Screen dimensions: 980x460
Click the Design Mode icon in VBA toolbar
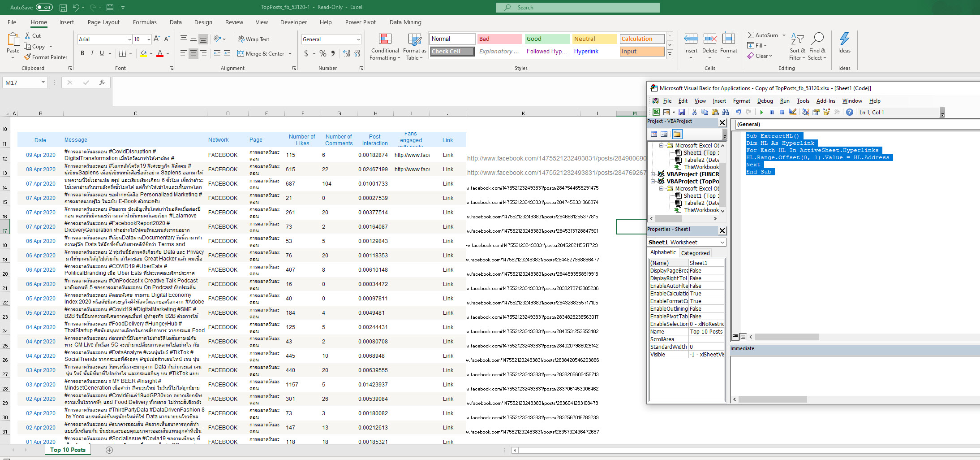point(793,112)
